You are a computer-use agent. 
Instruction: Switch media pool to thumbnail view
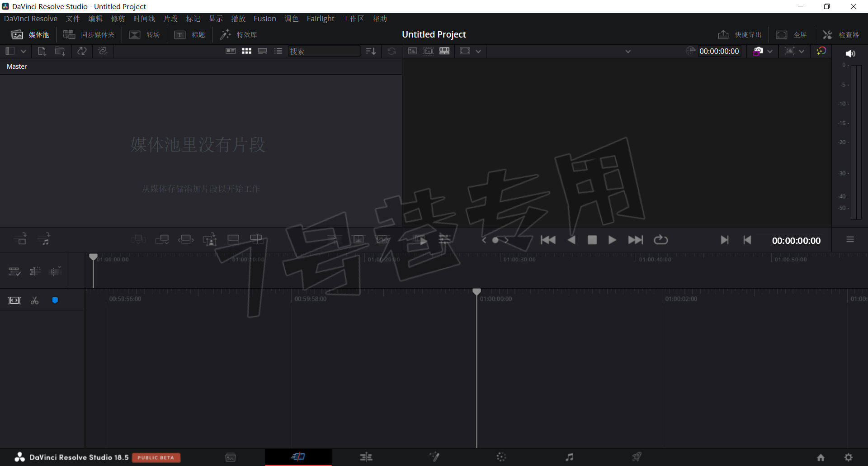246,51
